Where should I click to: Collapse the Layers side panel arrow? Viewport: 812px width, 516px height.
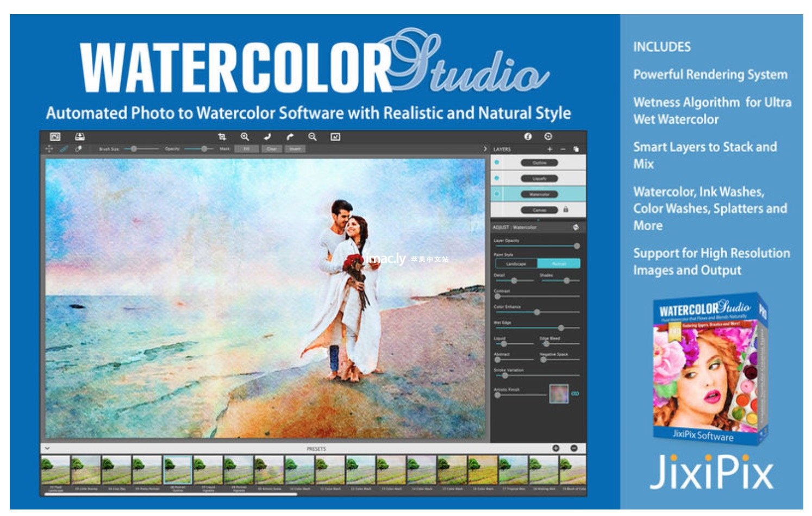click(x=485, y=149)
